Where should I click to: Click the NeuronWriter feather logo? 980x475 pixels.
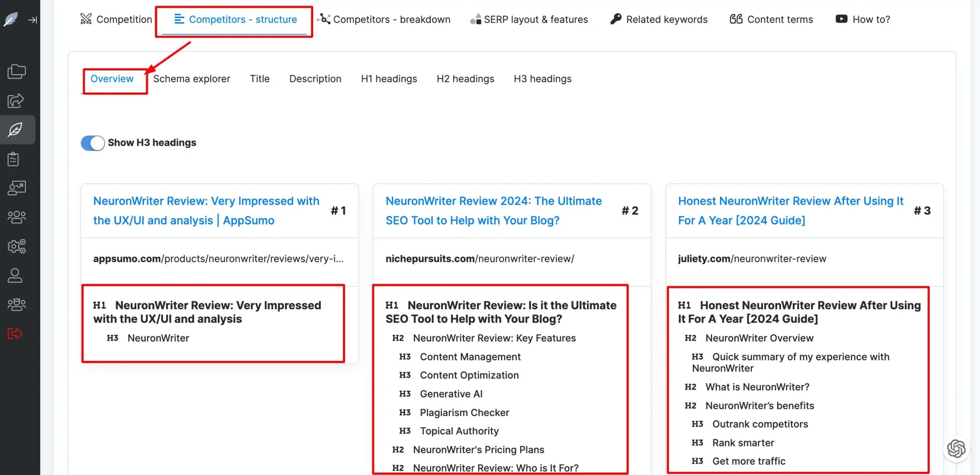coord(11,19)
